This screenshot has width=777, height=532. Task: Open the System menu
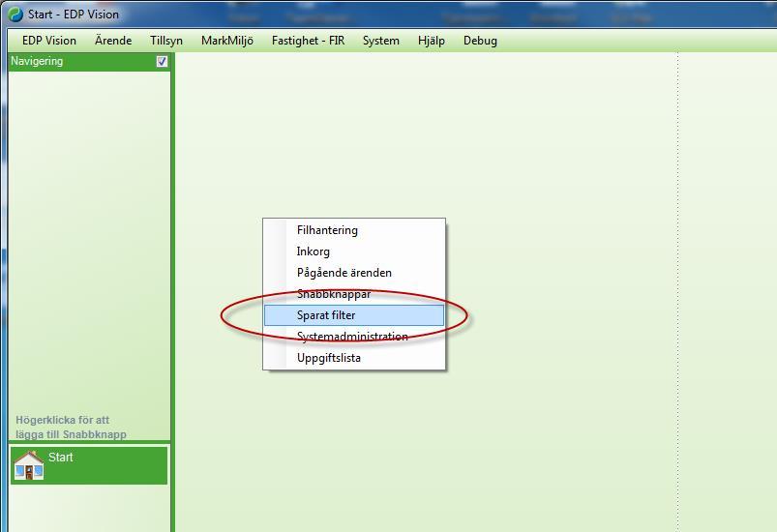[380, 41]
